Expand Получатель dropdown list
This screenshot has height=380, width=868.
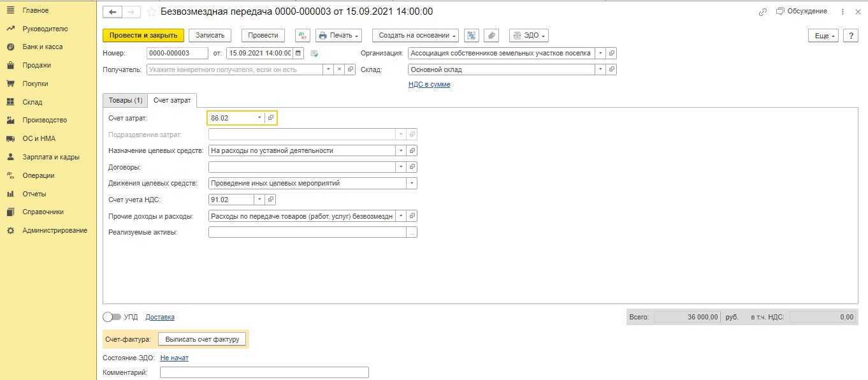(x=328, y=69)
